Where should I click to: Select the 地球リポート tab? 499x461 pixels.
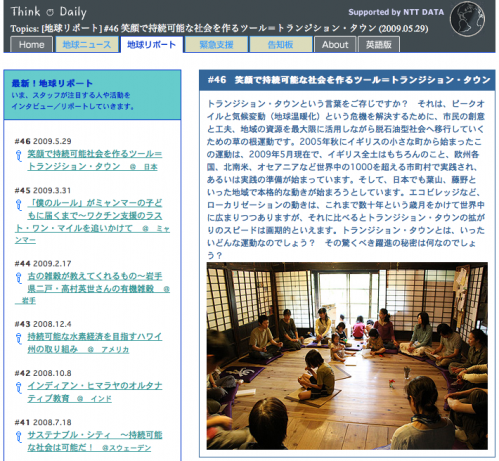(151, 45)
